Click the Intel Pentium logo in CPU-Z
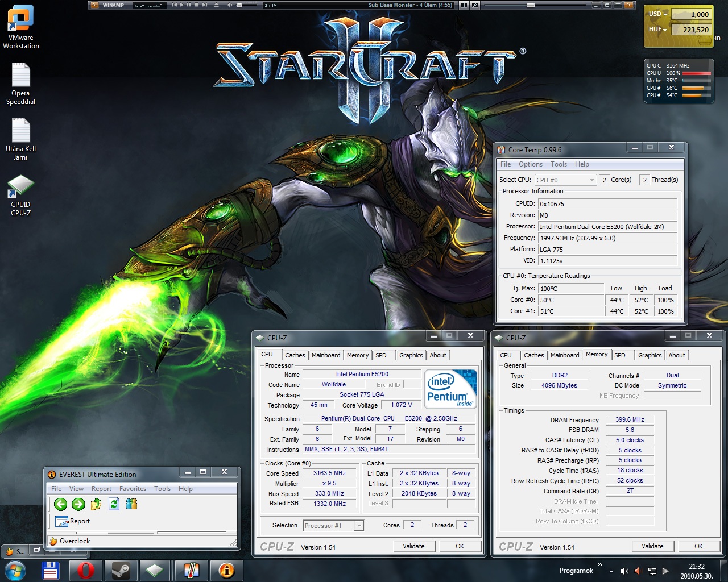This screenshot has width=728, height=582. pyautogui.click(x=450, y=389)
